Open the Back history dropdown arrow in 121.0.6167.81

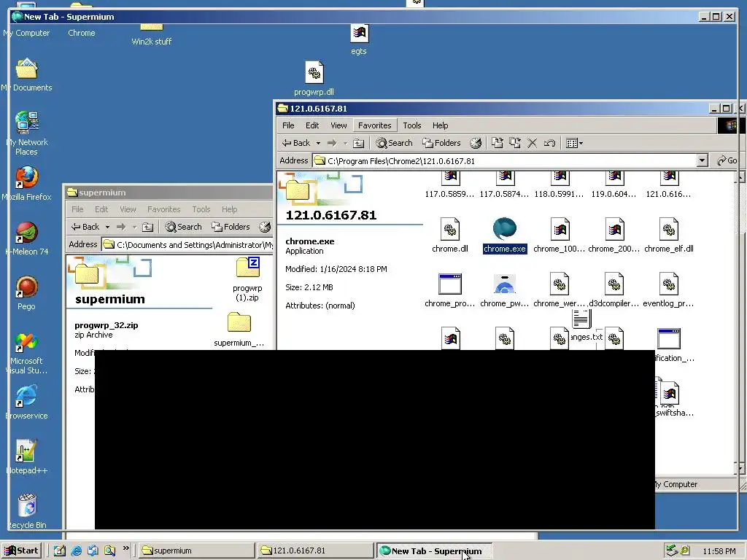coord(318,143)
